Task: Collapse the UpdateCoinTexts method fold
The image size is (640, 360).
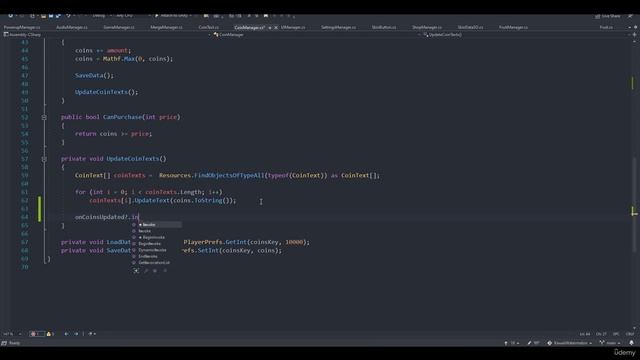Action: [x=44, y=159]
